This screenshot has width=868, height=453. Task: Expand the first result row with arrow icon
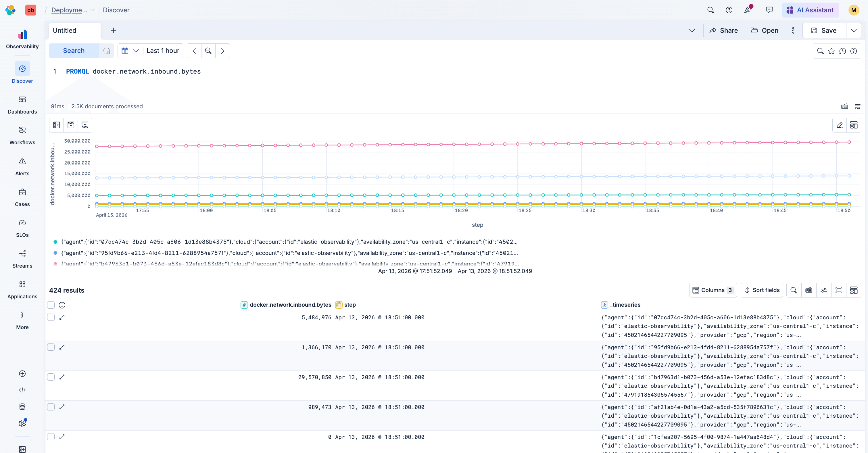coord(62,317)
